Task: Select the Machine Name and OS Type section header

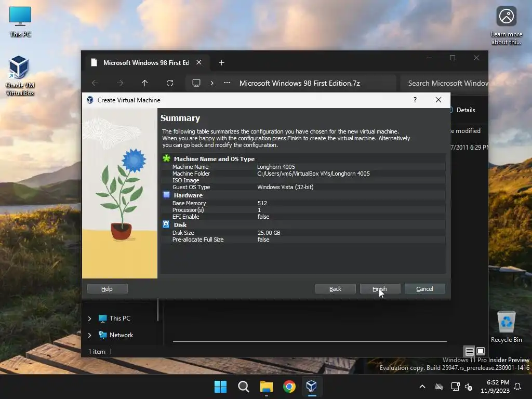Action: (214, 159)
